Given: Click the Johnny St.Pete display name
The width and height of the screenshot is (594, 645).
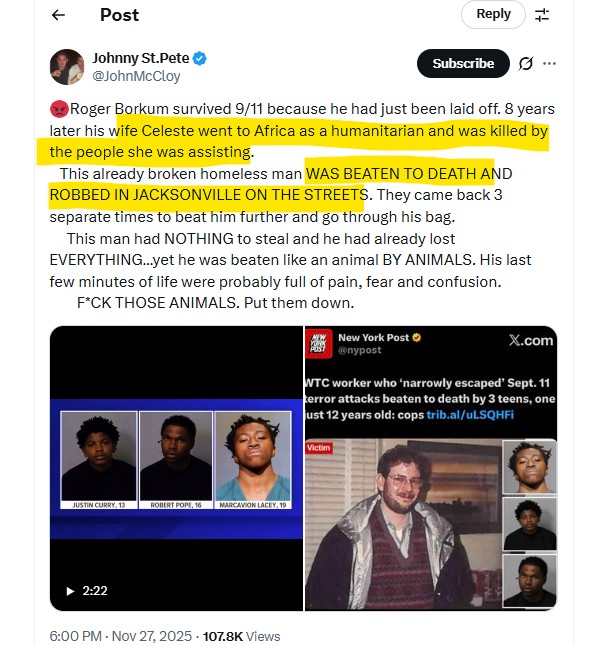Looking at the screenshot, I should pos(141,58).
